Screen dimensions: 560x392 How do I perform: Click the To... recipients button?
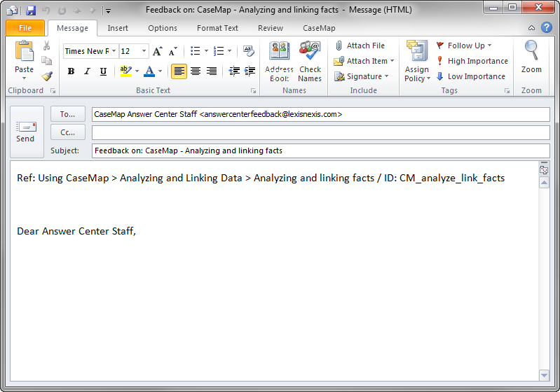pos(68,114)
